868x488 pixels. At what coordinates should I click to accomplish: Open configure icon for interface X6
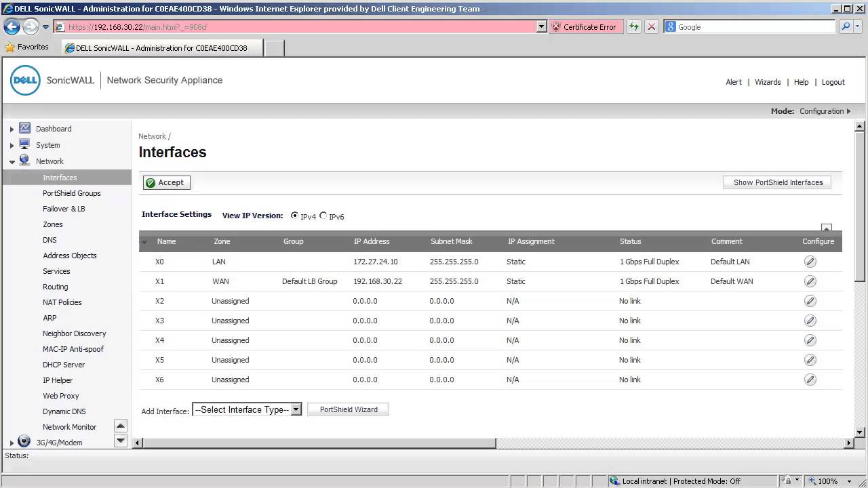pyautogui.click(x=810, y=380)
